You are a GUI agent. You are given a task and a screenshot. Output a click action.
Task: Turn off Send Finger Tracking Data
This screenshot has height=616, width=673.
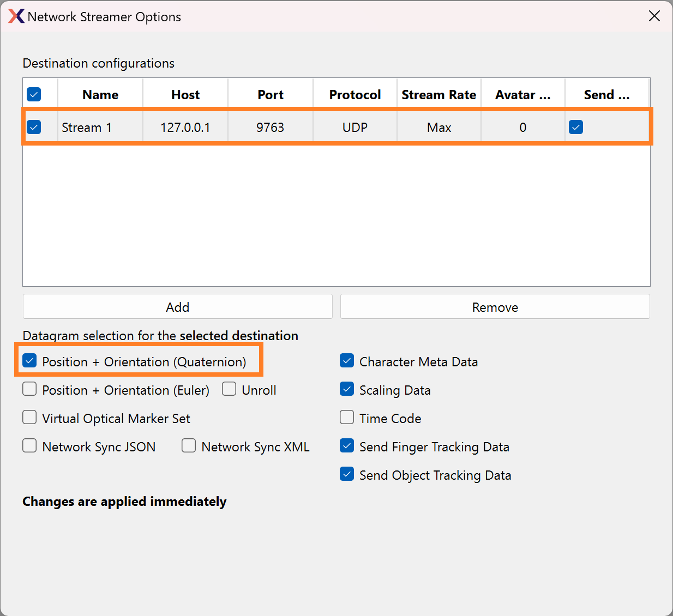[347, 446]
